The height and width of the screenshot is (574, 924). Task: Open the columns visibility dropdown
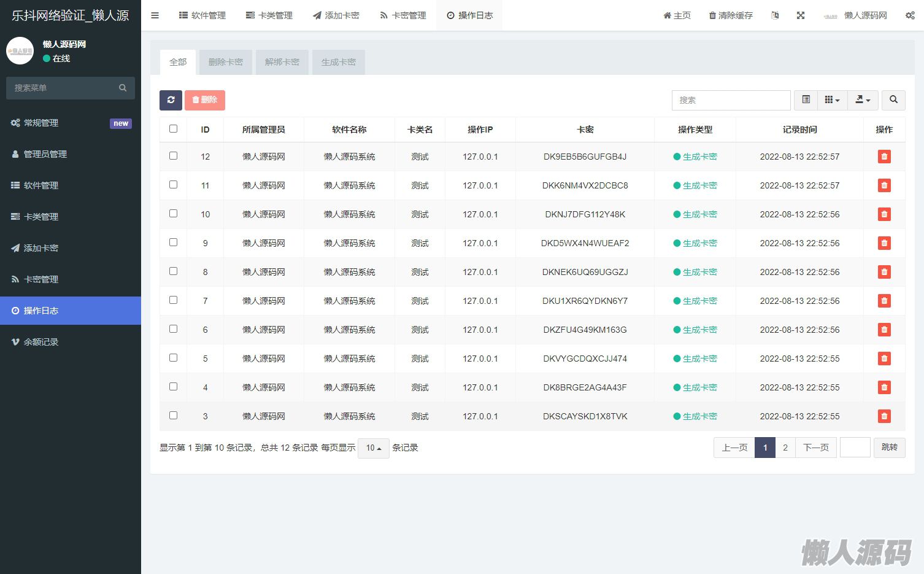[x=832, y=100]
